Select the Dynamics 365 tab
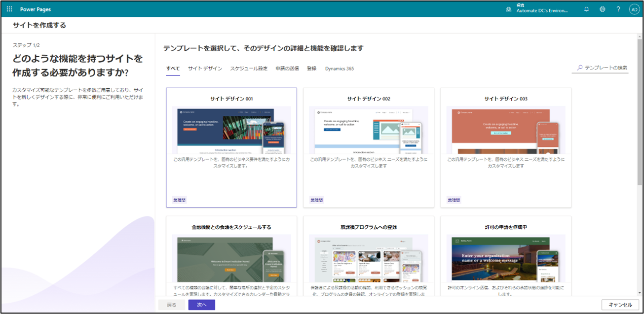Image resolution: width=644 pixels, height=314 pixels. (x=339, y=69)
